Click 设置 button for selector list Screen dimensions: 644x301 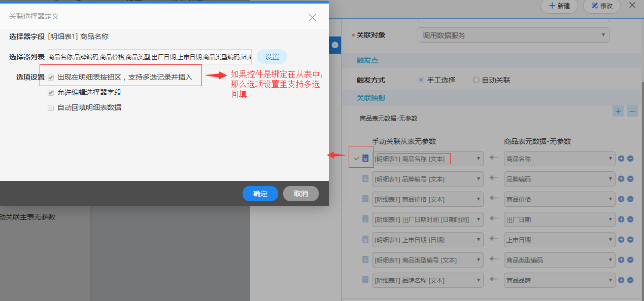[x=272, y=57]
